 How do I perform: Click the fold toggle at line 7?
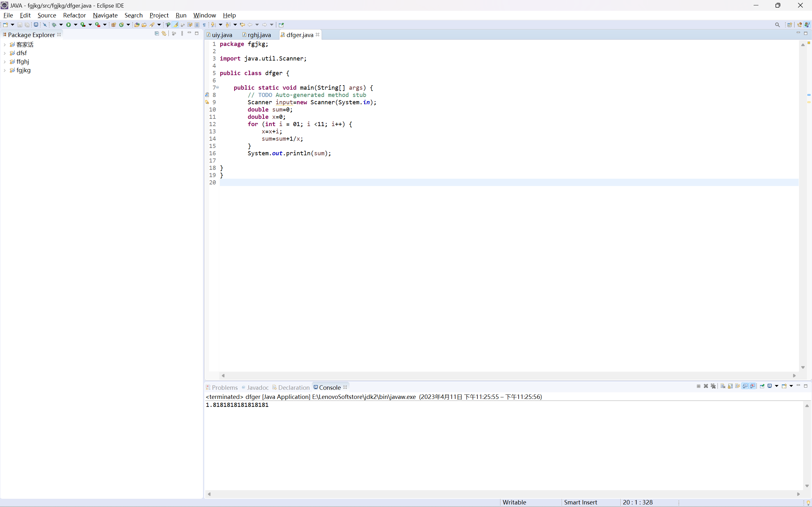tap(217, 87)
